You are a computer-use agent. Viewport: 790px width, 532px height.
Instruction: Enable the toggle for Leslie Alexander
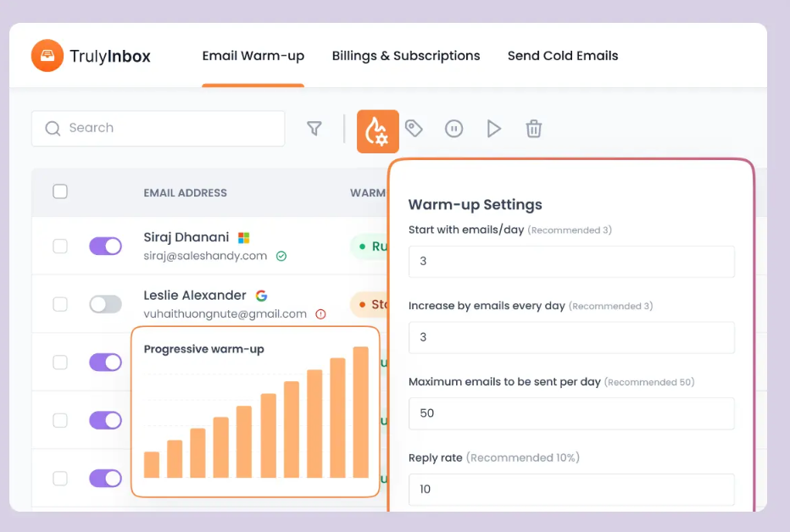[x=105, y=304]
